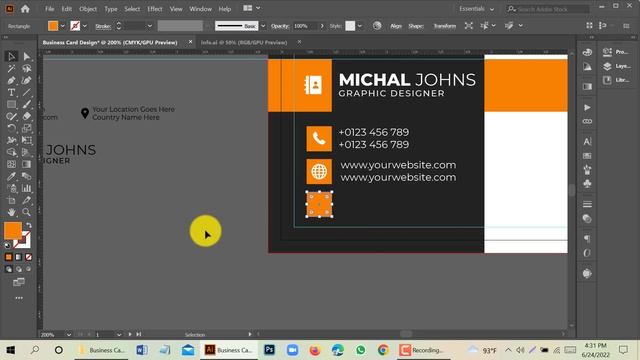Image resolution: width=640 pixels, height=360 pixels.
Task: Open the orange fill color in control bar
Action: (x=53, y=26)
